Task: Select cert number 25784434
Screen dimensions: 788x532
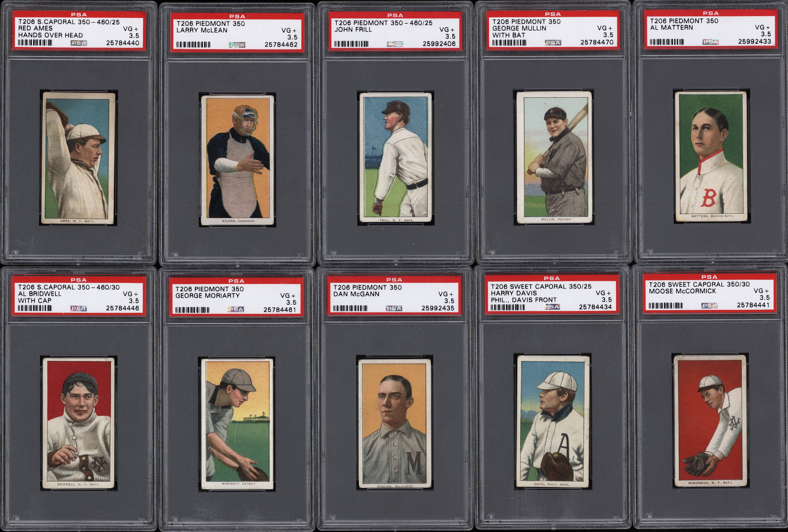Action: (596, 307)
